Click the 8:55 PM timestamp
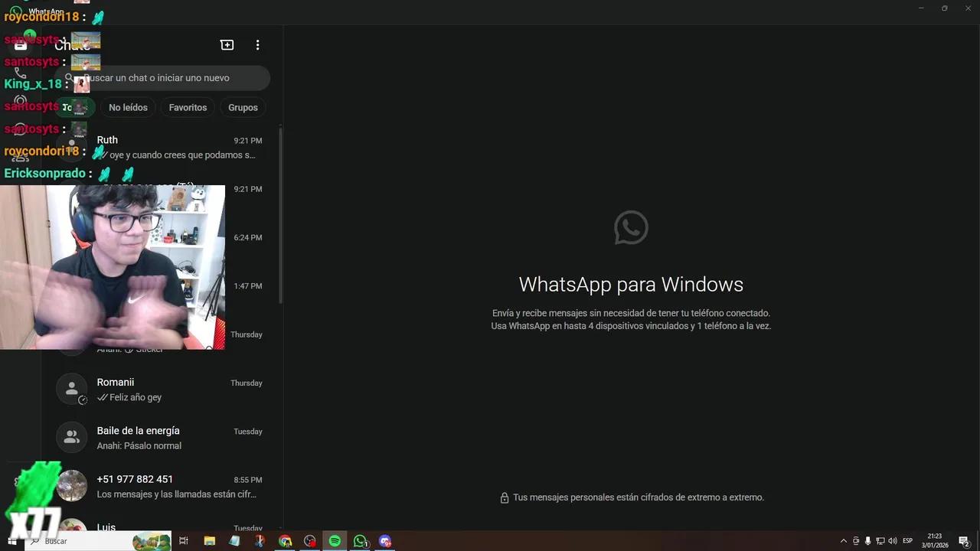 point(248,480)
